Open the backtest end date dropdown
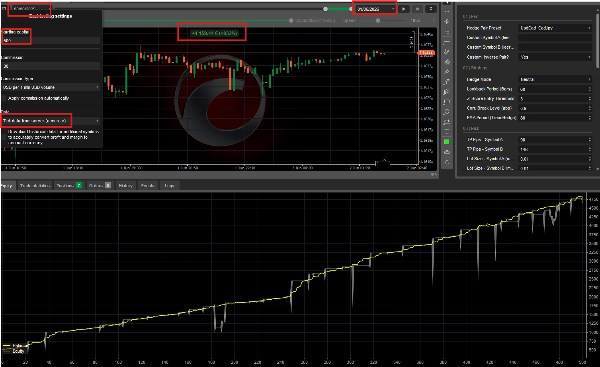Viewport: 600px width, 367px height. [x=375, y=8]
